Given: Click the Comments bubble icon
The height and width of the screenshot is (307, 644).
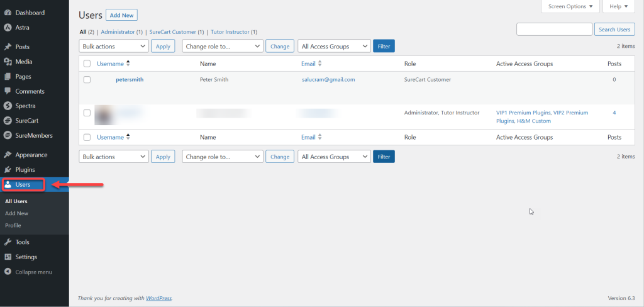Looking at the screenshot, I should [8, 91].
